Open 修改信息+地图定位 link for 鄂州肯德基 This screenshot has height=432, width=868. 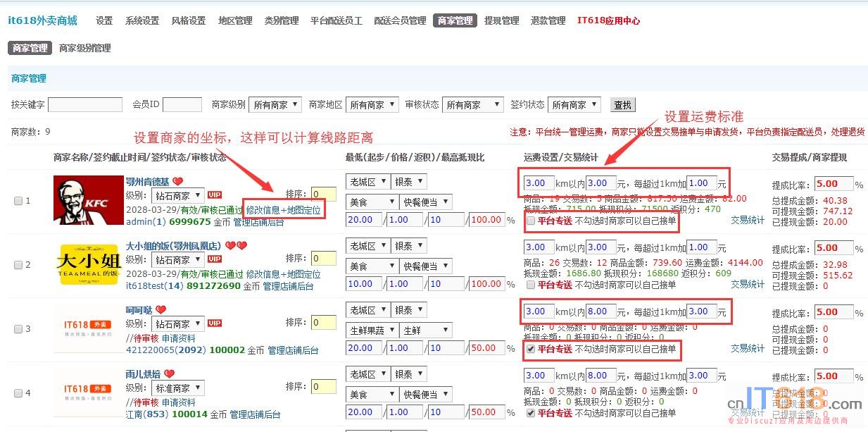[x=283, y=209]
